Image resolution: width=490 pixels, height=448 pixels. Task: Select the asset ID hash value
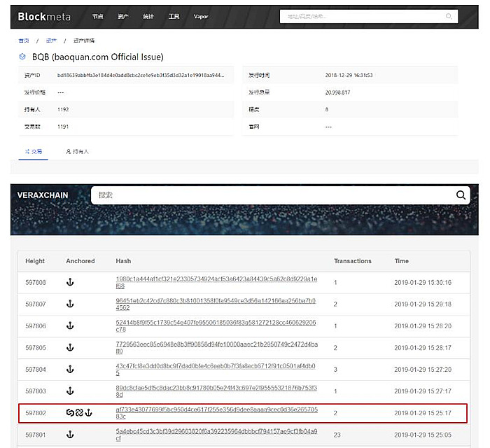point(141,76)
